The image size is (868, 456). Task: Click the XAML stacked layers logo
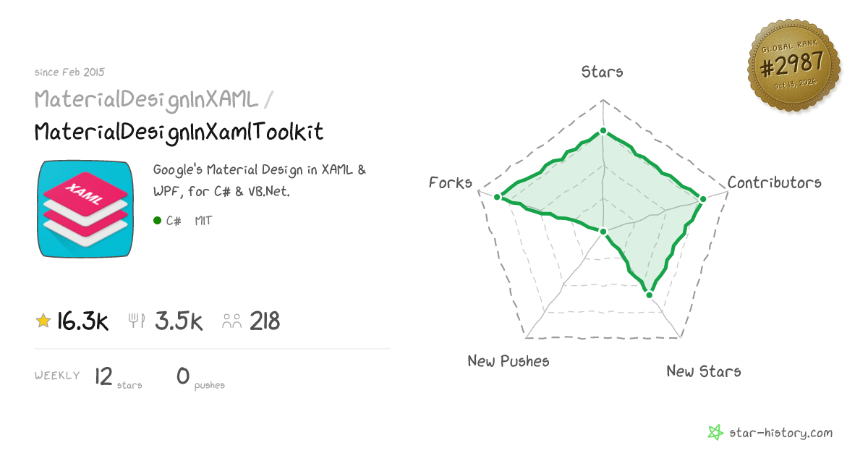pyautogui.click(x=86, y=210)
